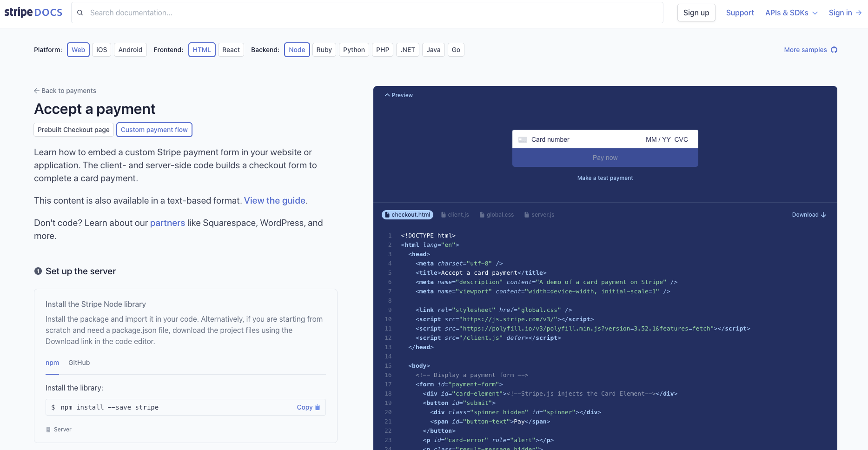The height and width of the screenshot is (450, 868).
Task: Click the search magnifier icon
Action: click(x=80, y=13)
